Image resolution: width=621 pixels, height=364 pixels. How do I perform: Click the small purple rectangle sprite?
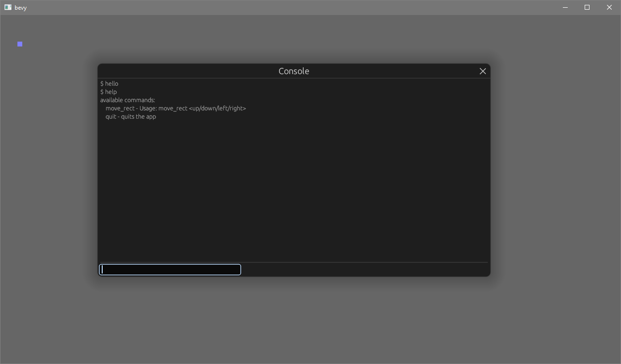[x=20, y=44]
